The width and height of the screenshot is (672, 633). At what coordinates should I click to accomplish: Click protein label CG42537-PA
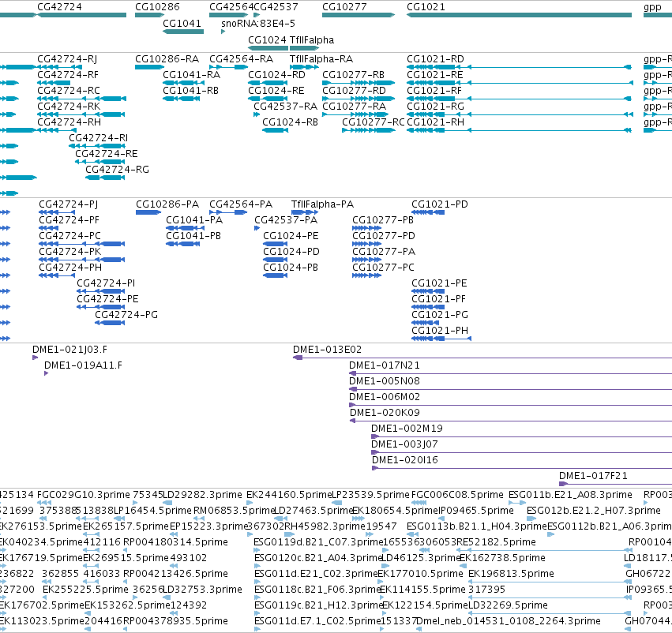(286, 220)
